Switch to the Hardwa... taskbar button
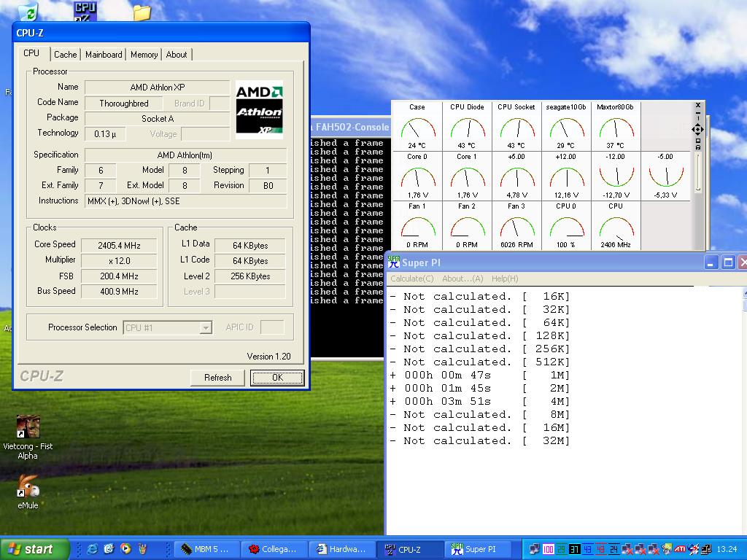Viewport: 747px width, 560px height. (341, 549)
